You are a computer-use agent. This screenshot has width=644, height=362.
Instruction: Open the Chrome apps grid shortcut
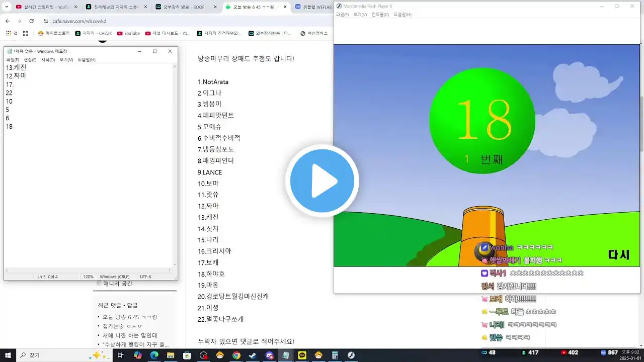[11, 33]
